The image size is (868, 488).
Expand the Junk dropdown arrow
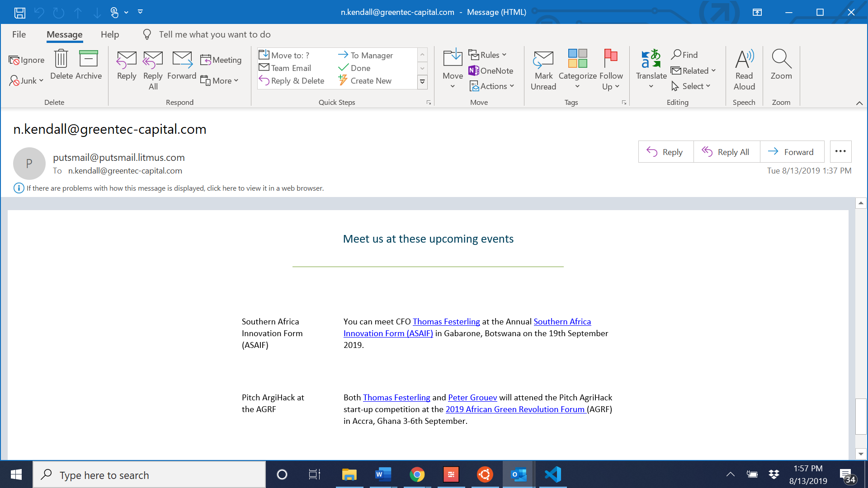[x=42, y=81]
